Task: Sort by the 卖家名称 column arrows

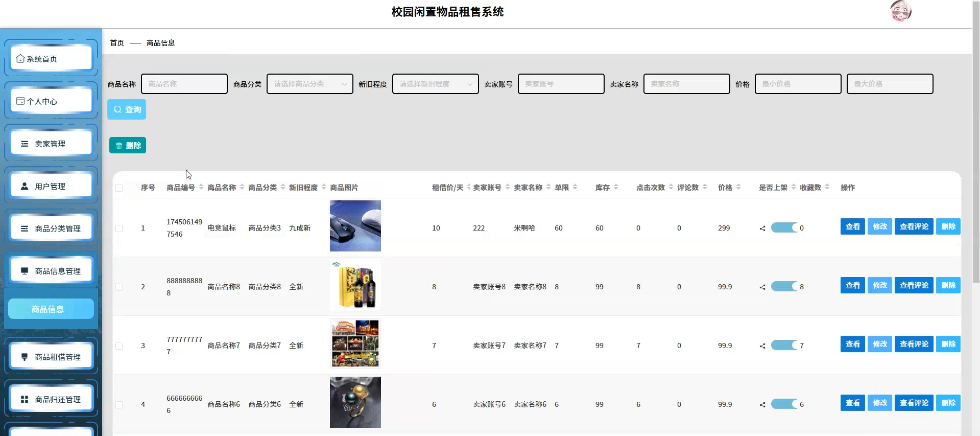Action: pos(548,187)
